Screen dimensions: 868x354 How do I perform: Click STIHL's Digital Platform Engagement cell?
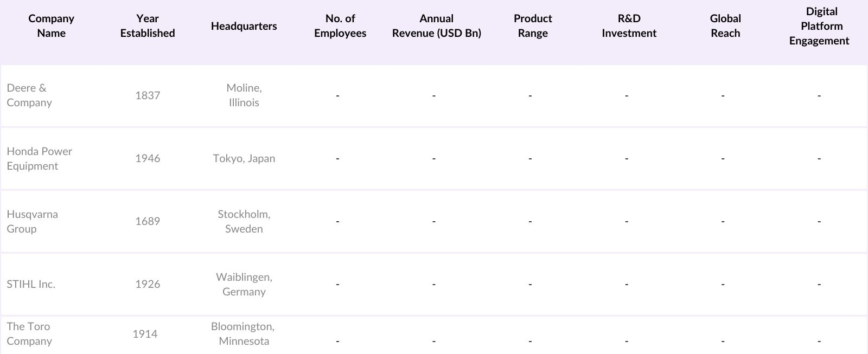click(819, 284)
